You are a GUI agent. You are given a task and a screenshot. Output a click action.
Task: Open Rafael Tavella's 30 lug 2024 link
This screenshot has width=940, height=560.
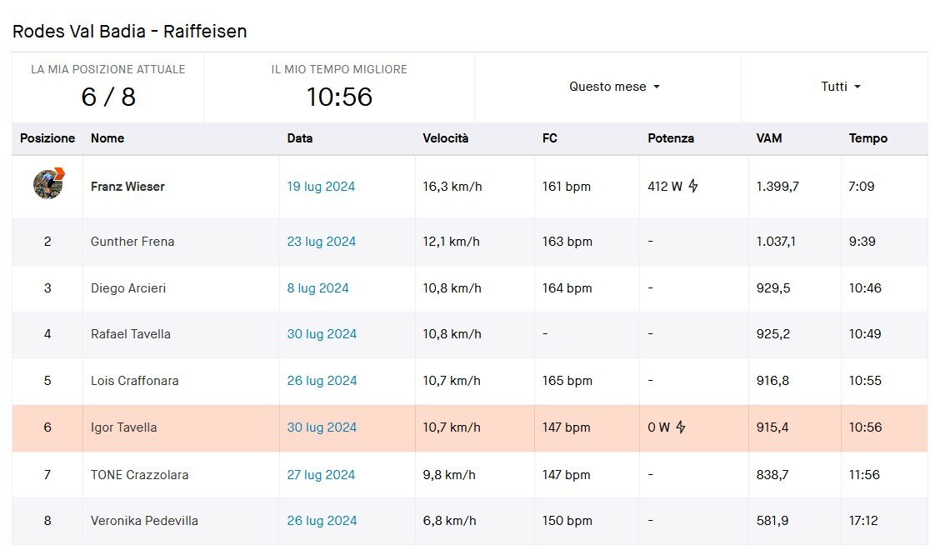tap(322, 334)
